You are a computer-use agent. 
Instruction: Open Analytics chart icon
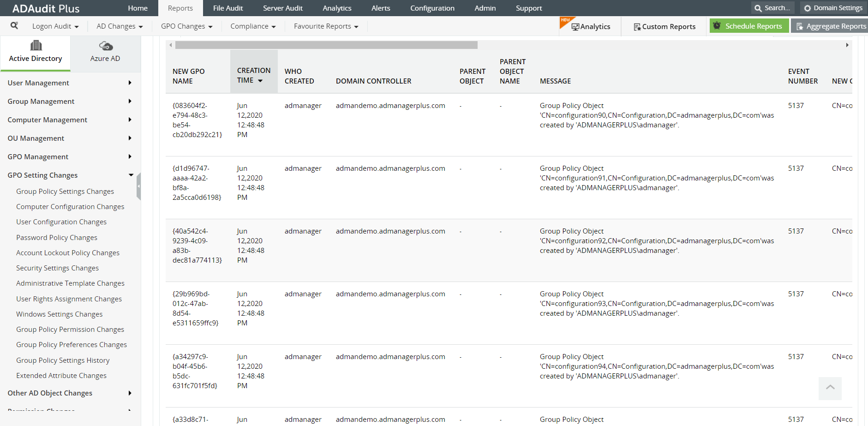pos(575,27)
